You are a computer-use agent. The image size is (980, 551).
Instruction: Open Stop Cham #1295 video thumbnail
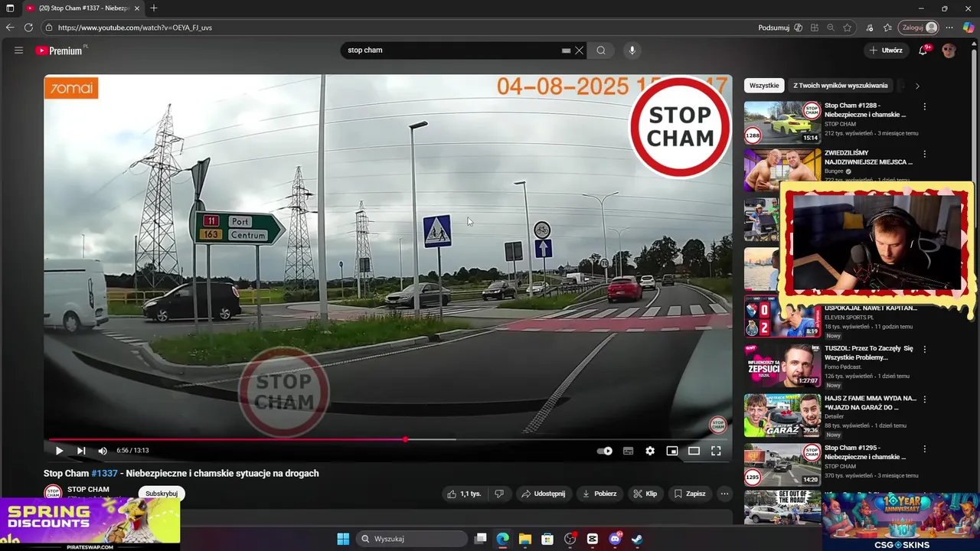(782, 465)
